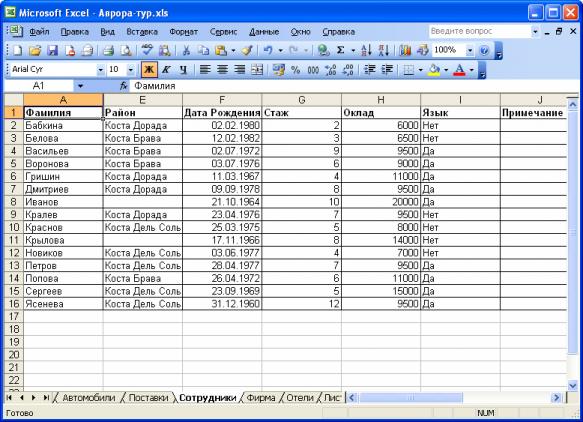The width and height of the screenshot is (583, 422).
Task: Open the Формат menu
Action: point(184,32)
